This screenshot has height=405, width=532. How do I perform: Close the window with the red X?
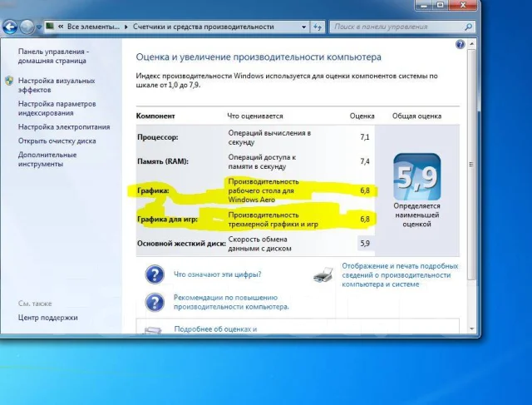[463, 5]
